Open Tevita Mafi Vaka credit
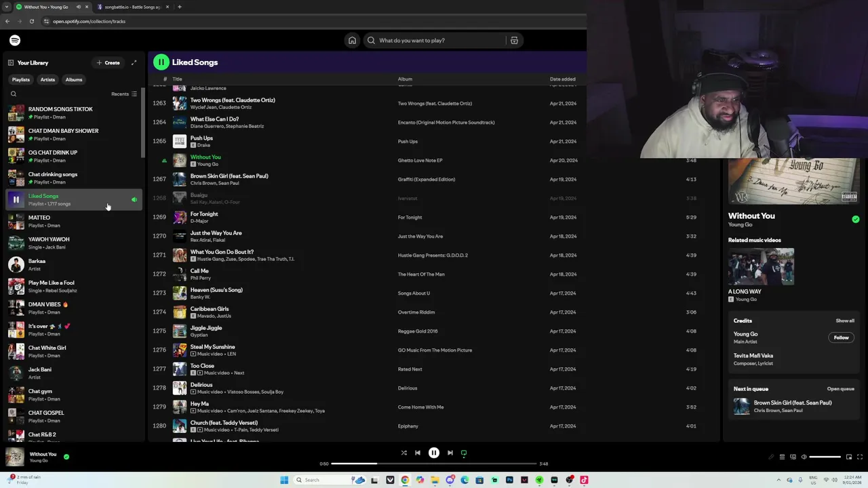This screenshot has height=488, width=868. [753, 356]
